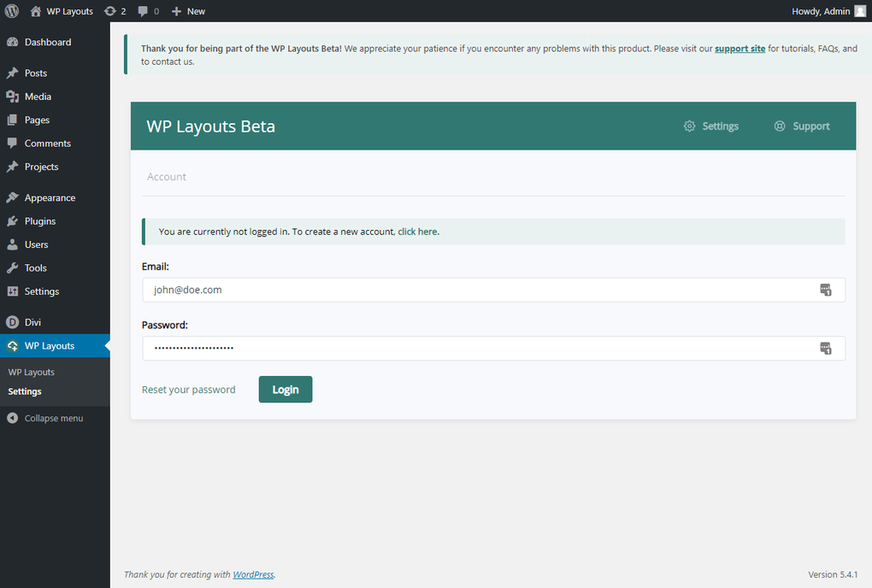
Task: Collapse the admin sidebar menu
Action: pos(52,418)
